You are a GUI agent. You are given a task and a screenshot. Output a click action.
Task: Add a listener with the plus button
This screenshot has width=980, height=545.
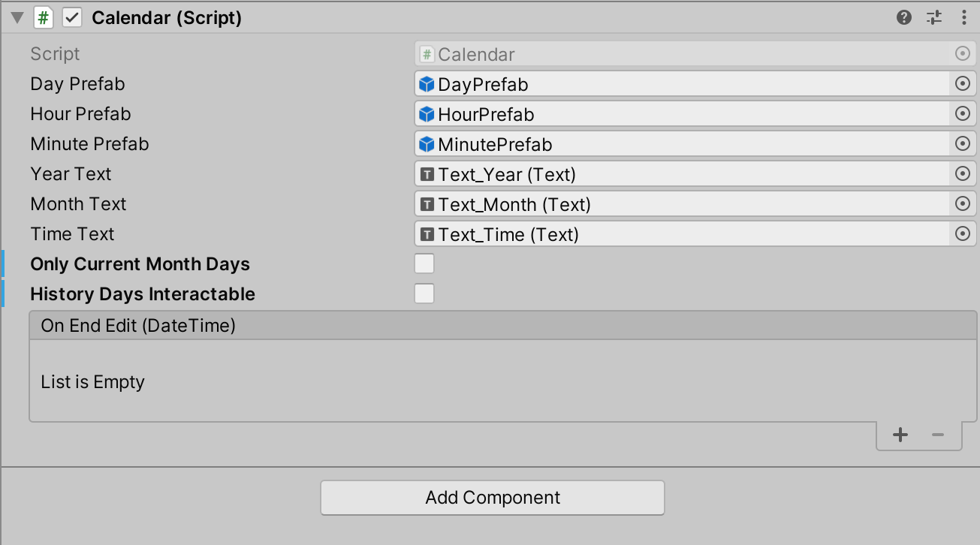(900, 434)
